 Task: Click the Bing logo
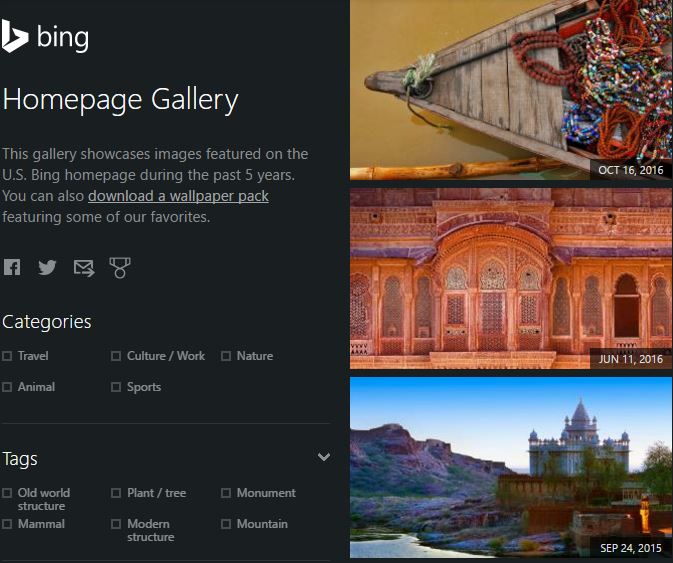pos(45,36)
